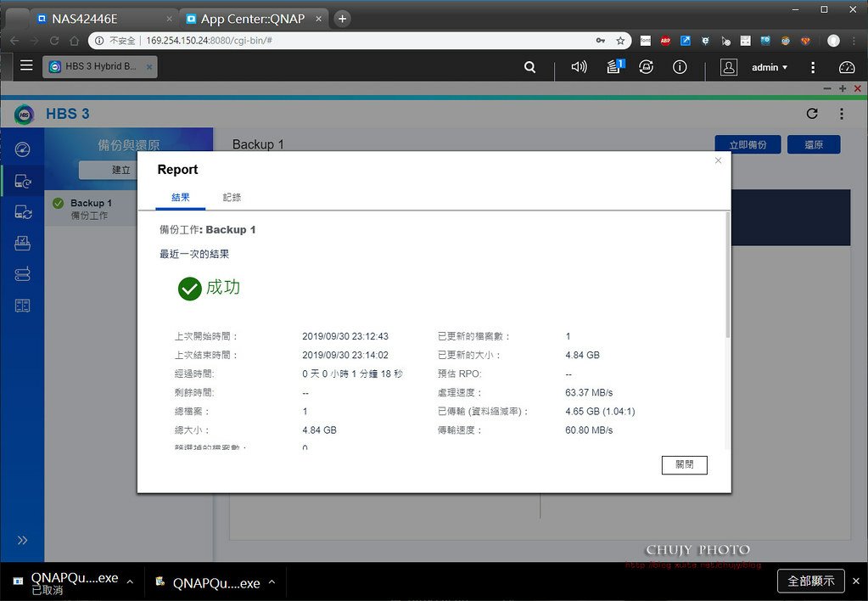Click the Report dialog vertical scrollbar
The image size is (868, 601).
point(727,275)
